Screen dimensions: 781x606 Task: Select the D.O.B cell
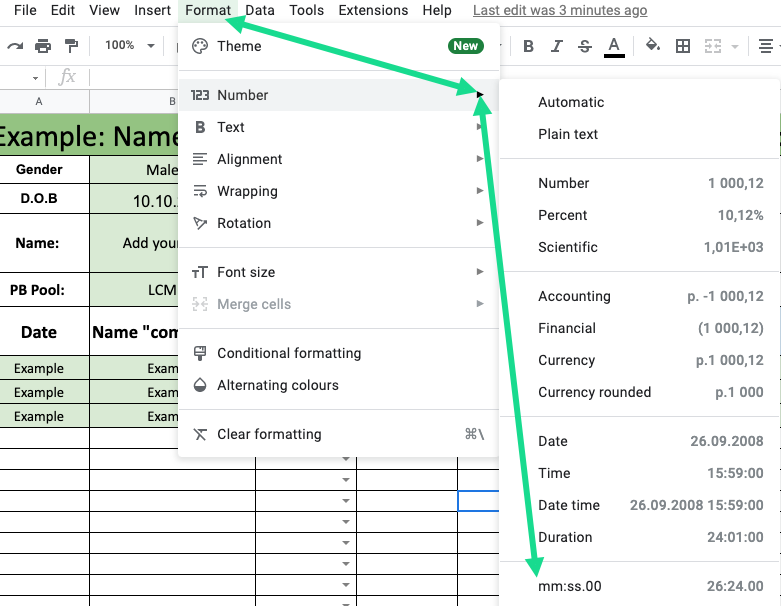pyautogui.click(x=39, y=198)
